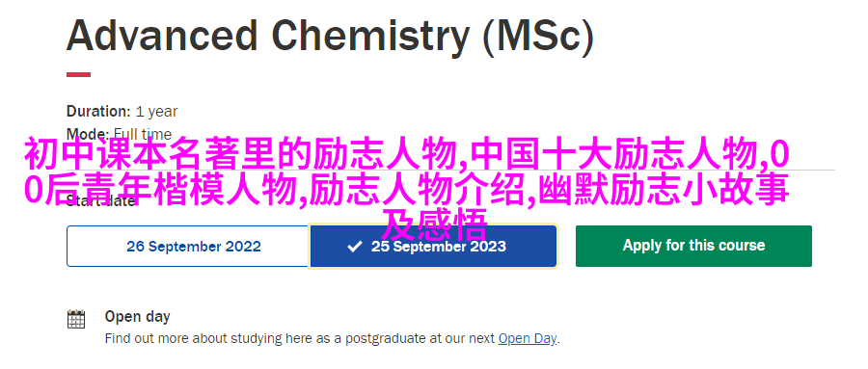The image size is (868, 369).
Task: Click the red accent line under the title
Action: click(79, 75)
